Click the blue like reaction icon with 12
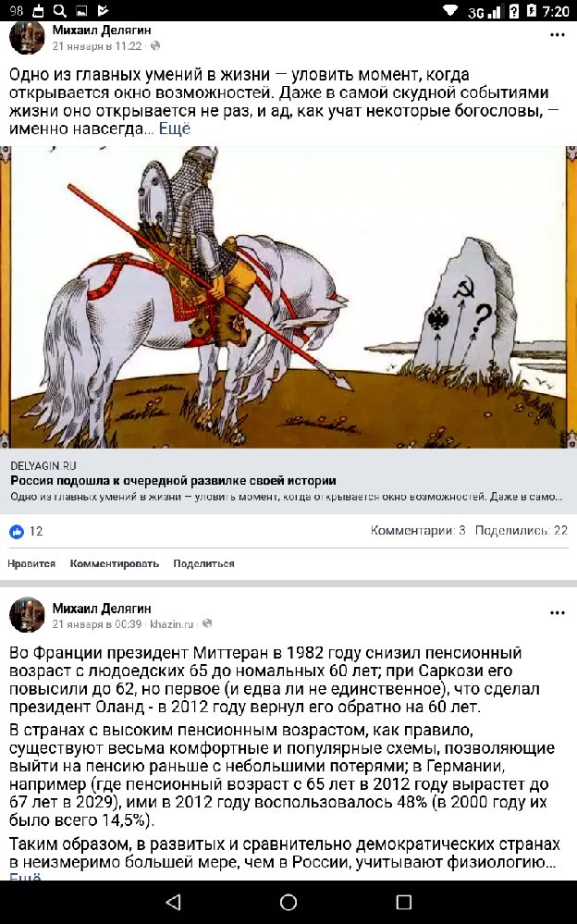The width and height of the screenshot is (577, 924). [17, 532]
